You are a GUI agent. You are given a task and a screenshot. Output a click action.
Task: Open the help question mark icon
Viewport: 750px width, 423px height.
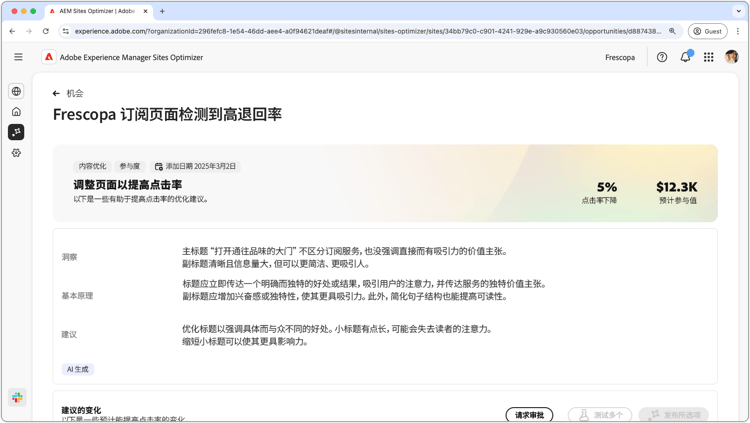pos(662,57)
